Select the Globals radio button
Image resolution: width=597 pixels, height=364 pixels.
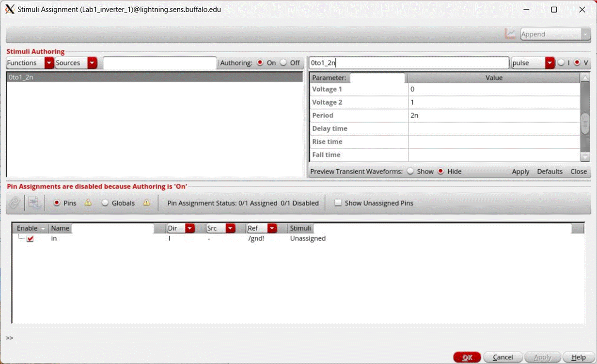(105, 203)
